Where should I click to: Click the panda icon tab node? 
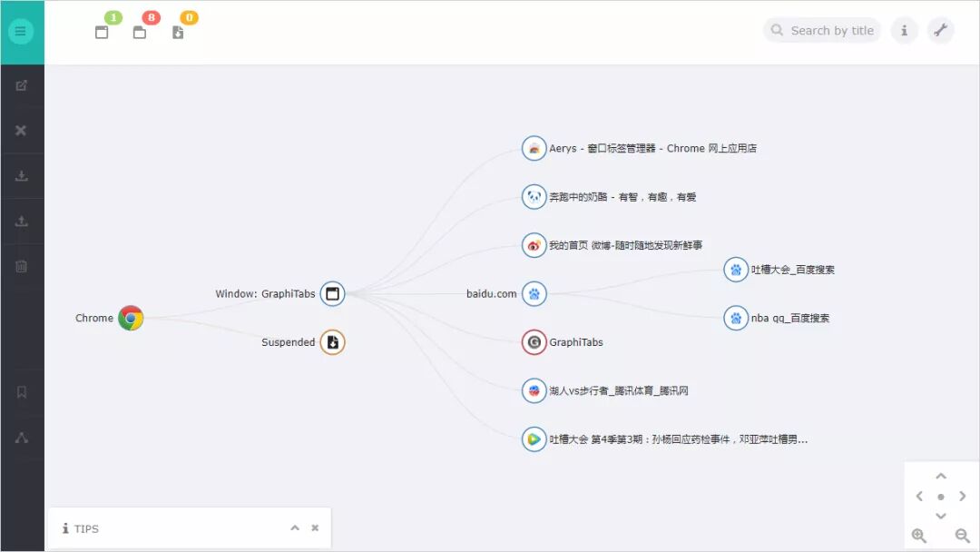(534, 197)
